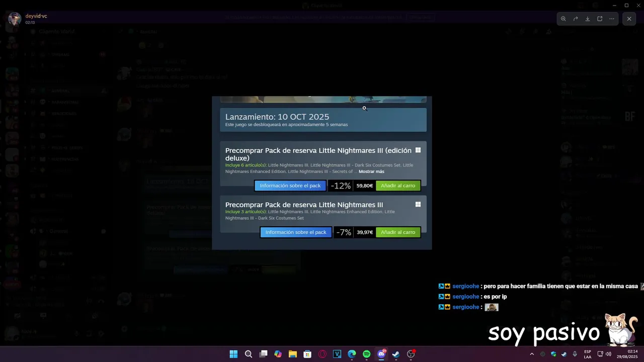Expand the hidden system tray icons chevron
Viewport: 644px width, 362px height.
coord(532,354)
